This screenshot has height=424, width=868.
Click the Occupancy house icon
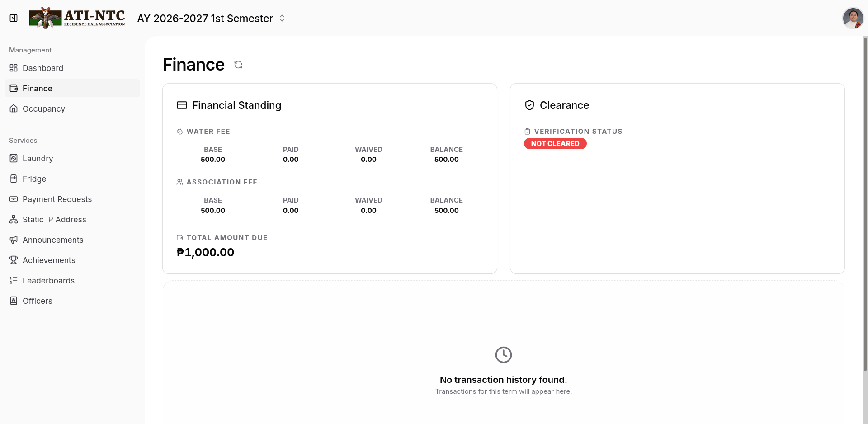14,108
